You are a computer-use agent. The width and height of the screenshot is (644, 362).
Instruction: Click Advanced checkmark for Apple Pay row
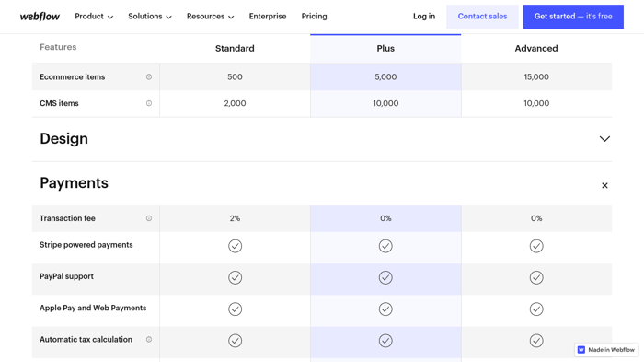[536, 309]
